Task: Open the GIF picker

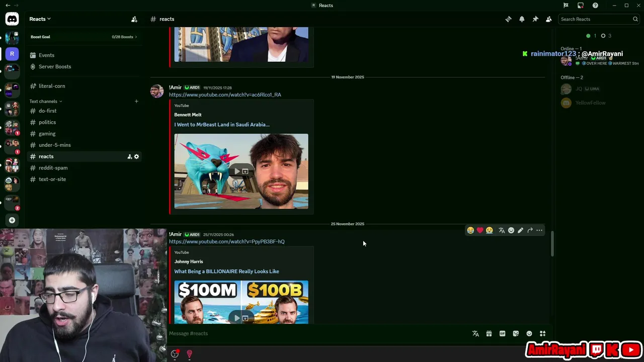Action: 502,333
